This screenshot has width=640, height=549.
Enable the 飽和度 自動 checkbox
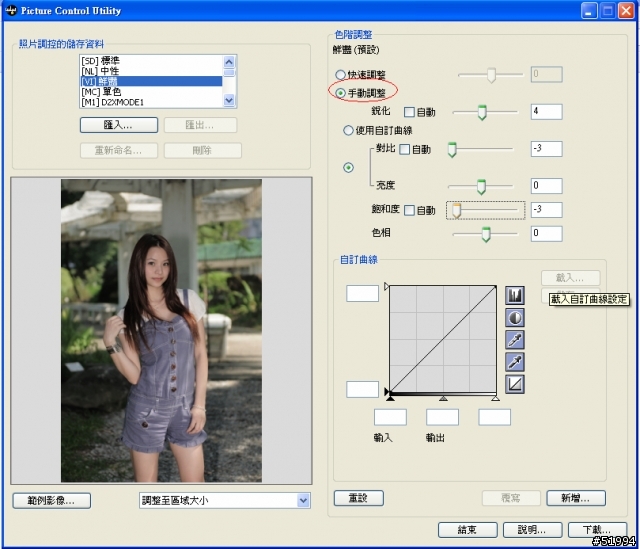coord(409,210)
